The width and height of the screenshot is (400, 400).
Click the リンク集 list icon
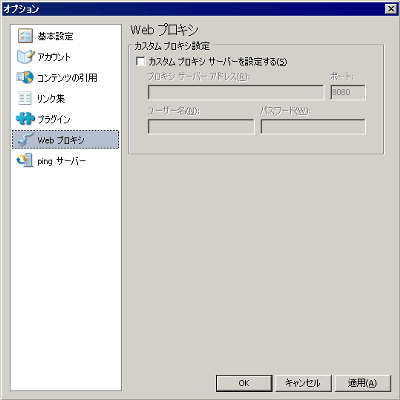25,98
